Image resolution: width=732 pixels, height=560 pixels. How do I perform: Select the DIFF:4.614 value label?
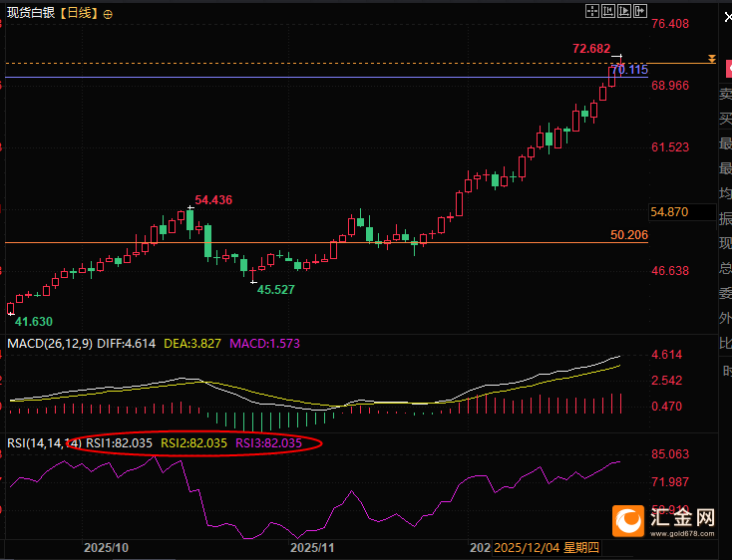pos(126,344)
